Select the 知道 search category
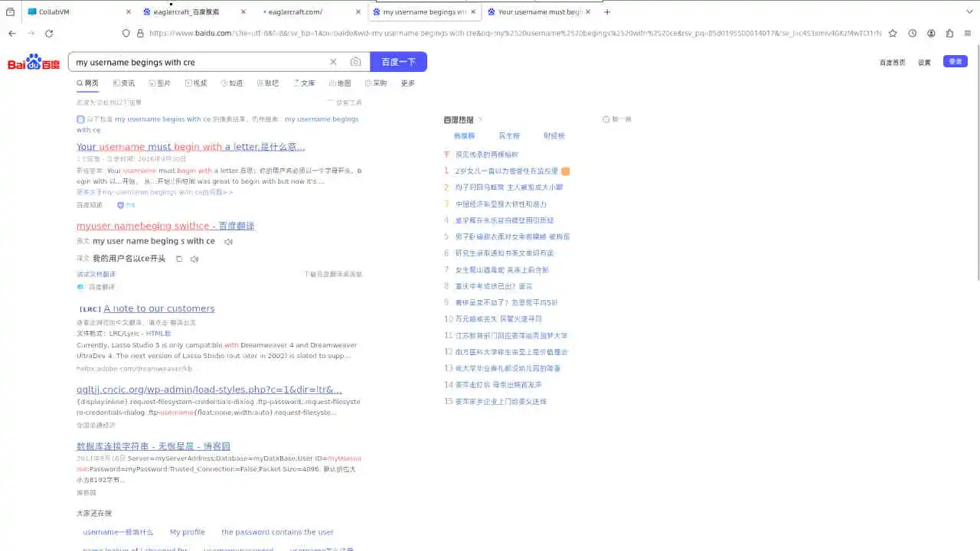The height and width of the screenshot is (551, 980). (232, 83)
